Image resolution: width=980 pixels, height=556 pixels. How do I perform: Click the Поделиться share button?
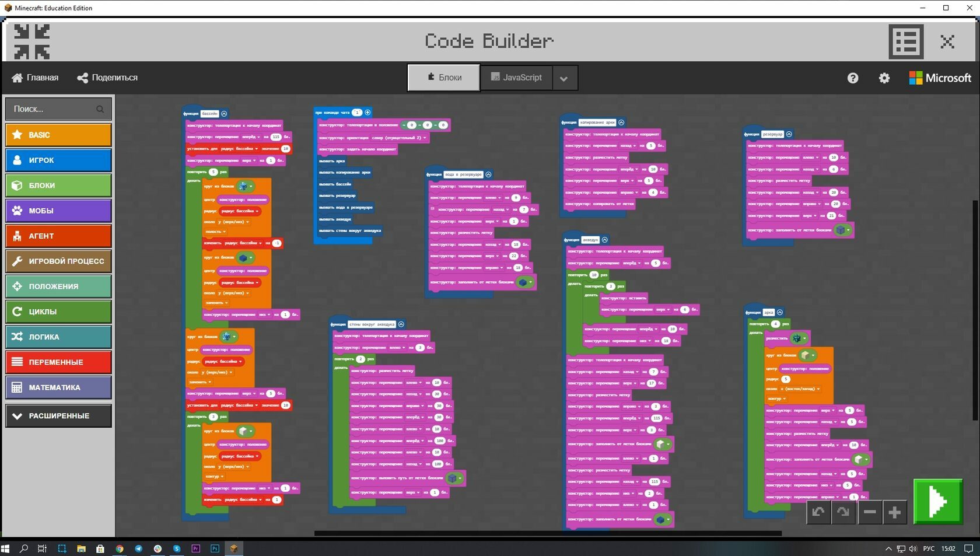tap(107, 78)
